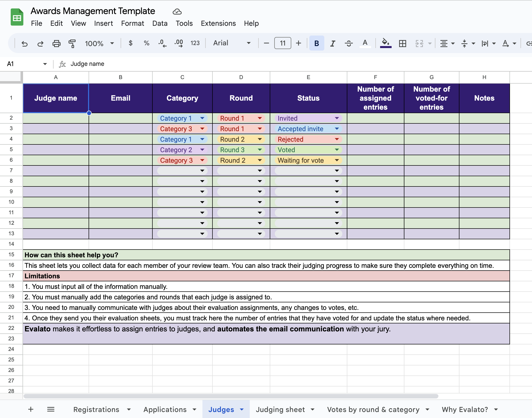Format selection as percent
This screenshot has height=418, width=532.
tap(146, 43)
